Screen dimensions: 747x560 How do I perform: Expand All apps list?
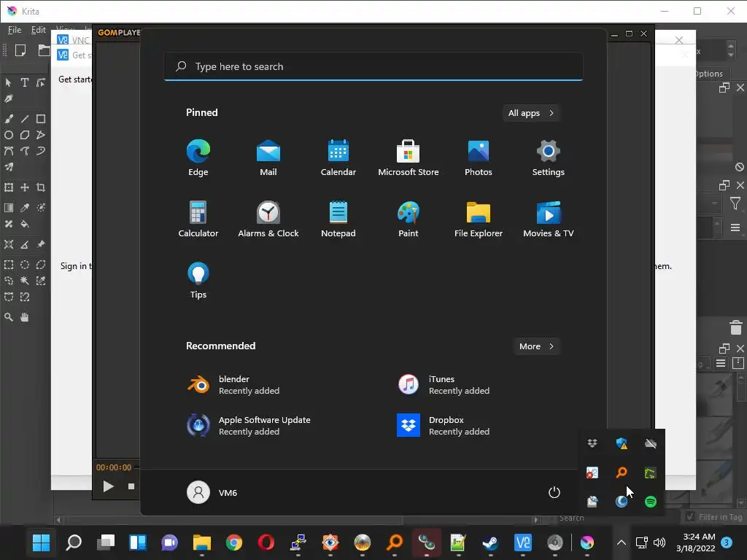(x=531, y=113)
